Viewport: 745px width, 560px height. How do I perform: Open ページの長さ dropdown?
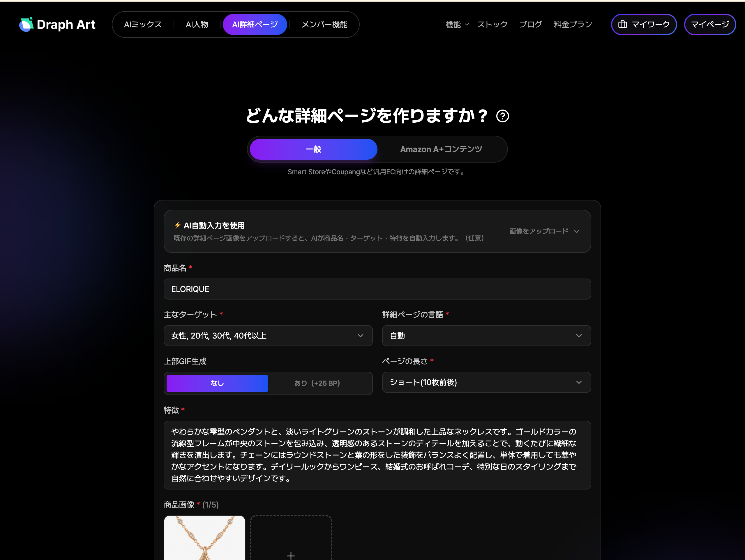tap(486, 382)
